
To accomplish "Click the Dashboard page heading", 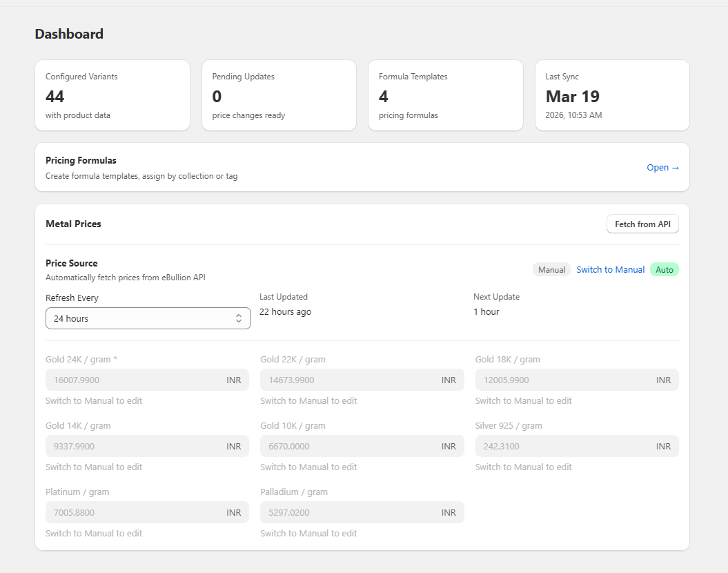I will coord(69,34).
